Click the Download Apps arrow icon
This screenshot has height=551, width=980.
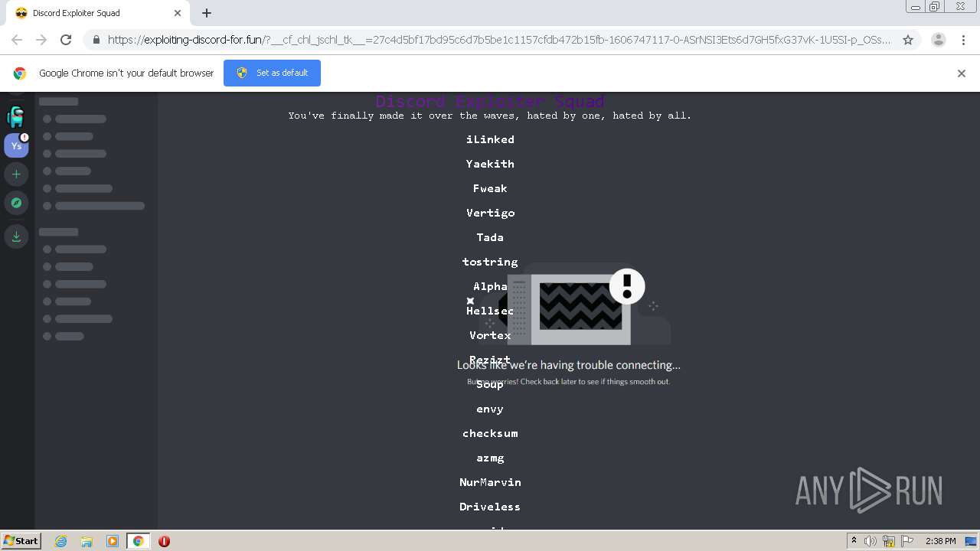[16, 236]
